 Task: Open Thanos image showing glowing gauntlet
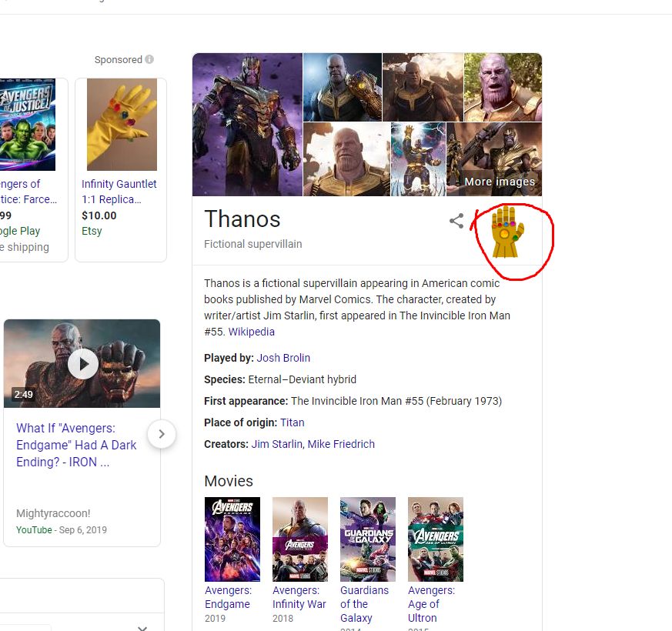(x=343, y=87)
